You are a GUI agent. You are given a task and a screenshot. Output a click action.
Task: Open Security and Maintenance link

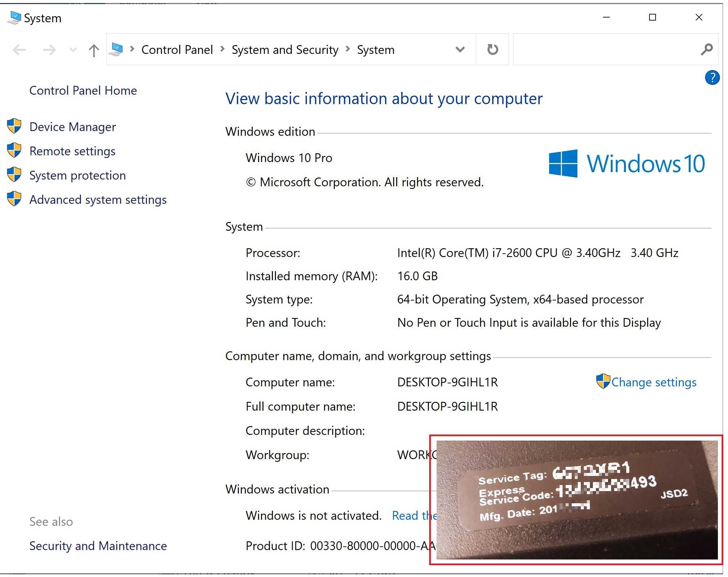[x=98, y=546]
